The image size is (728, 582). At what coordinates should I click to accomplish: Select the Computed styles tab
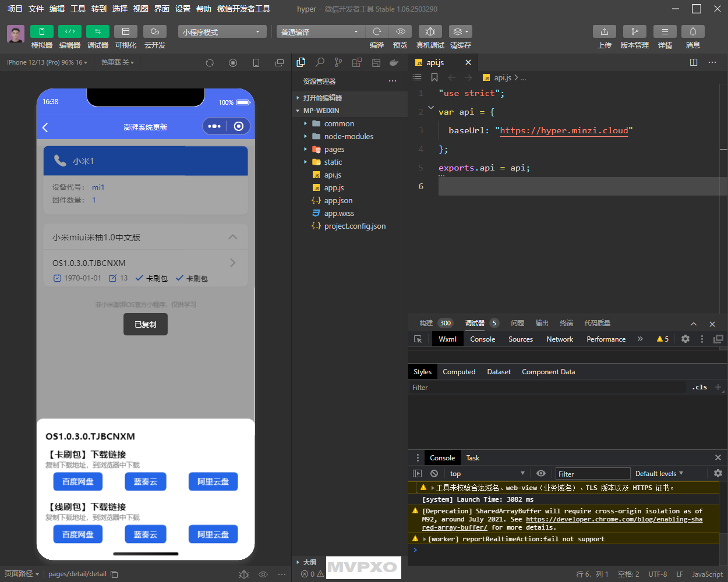[x=459, y=372]
